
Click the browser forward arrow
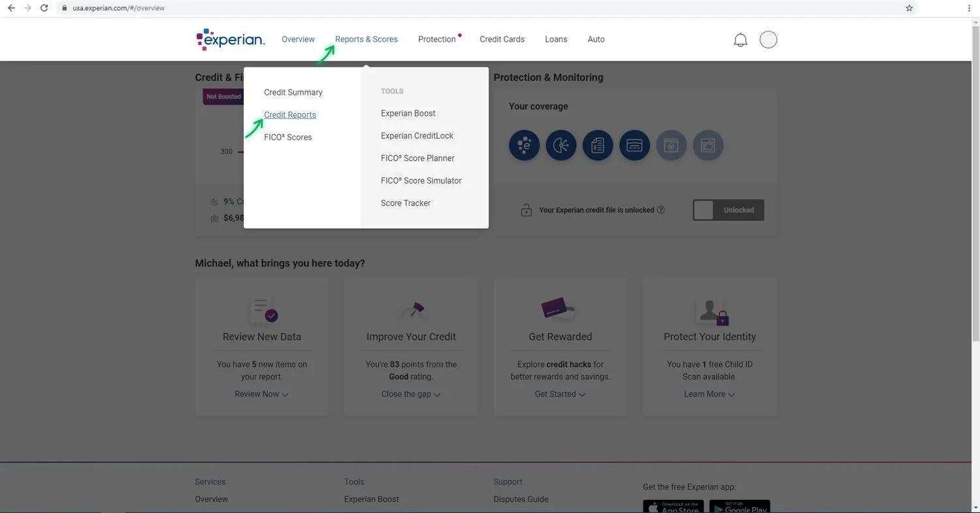coord(27,8)
